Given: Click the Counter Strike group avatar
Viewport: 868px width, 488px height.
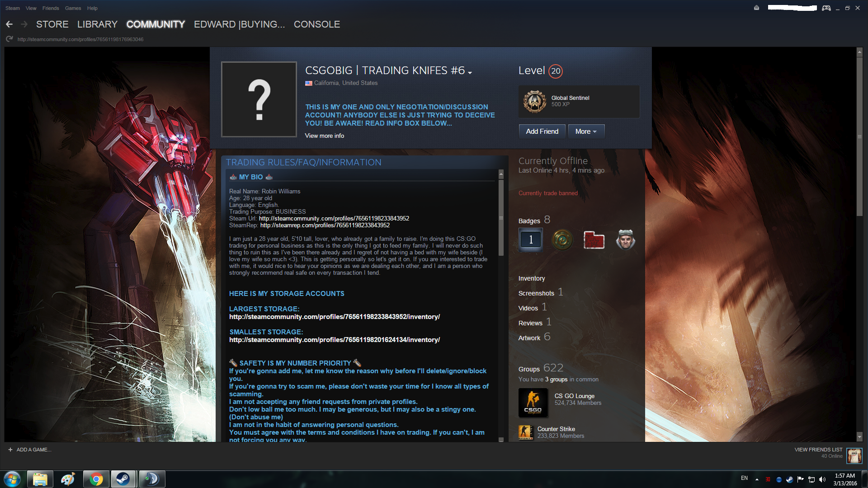Looking at the screenshot, I should 525,432.
